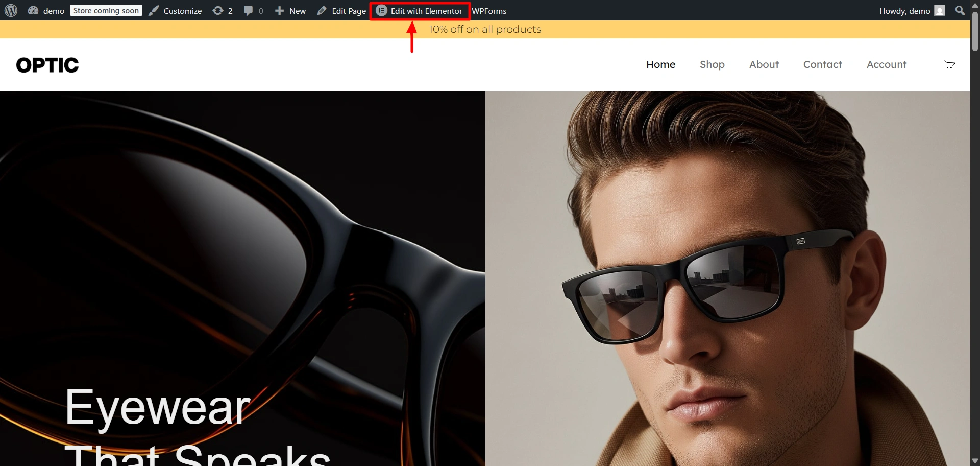Open the New content menu
Screen dimensions: 980x466
(290, 10)
